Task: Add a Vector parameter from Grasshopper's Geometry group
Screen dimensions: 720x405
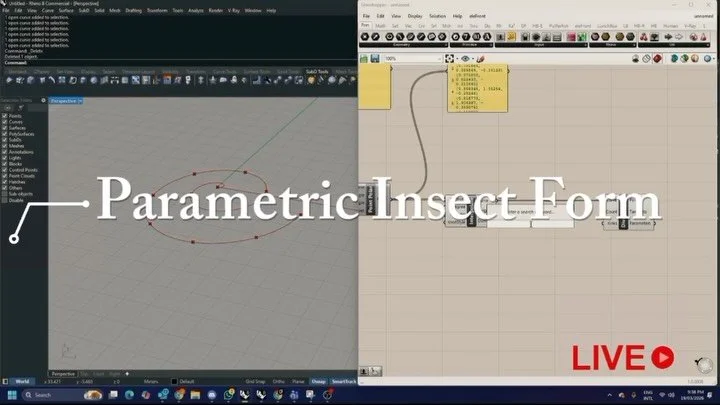Action: [x=376, y=37]
